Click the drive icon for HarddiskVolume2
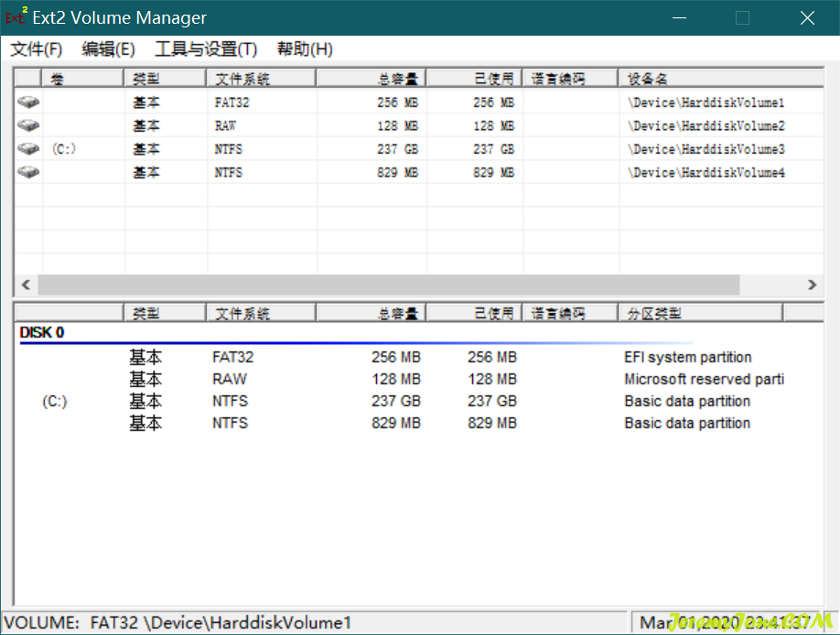840x635 pixels. pyautogui.click(x=28, y=125)
